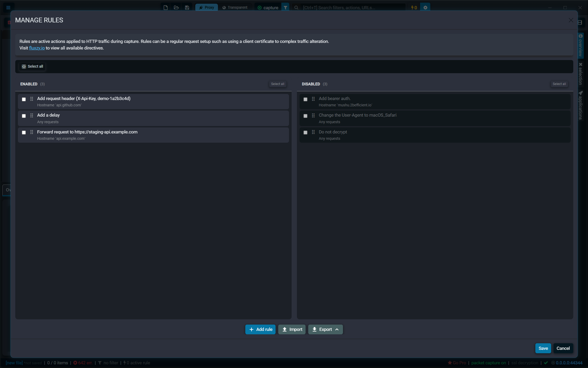The image size is (588, 368).
Task: Grab drag handle of Add request header rule
Action: 32,99
